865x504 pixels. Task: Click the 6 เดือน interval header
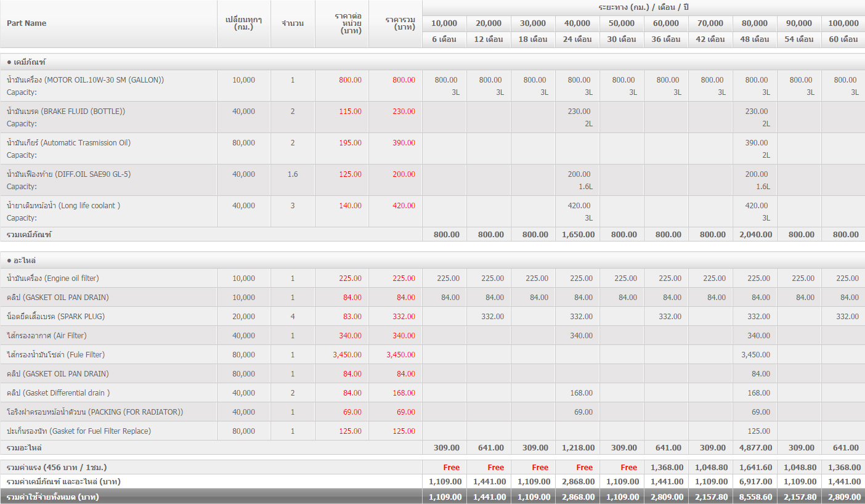tap(444, 39)
